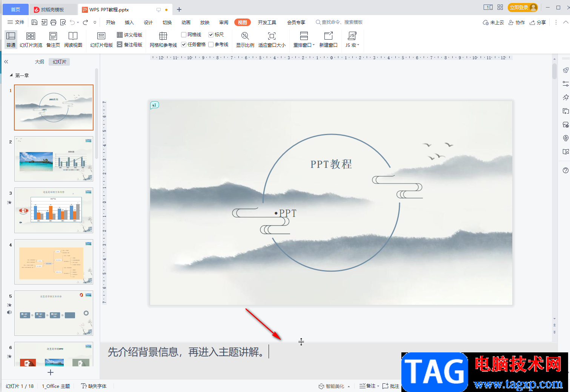Add new slide with plus button

click(51, 372)
